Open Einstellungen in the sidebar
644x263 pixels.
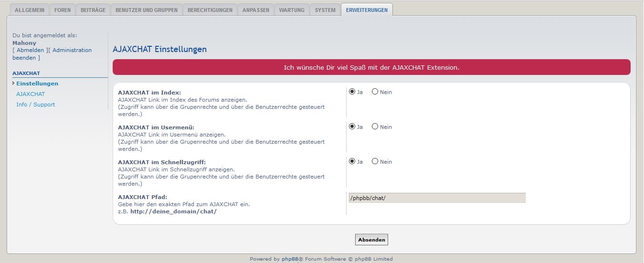37,84
